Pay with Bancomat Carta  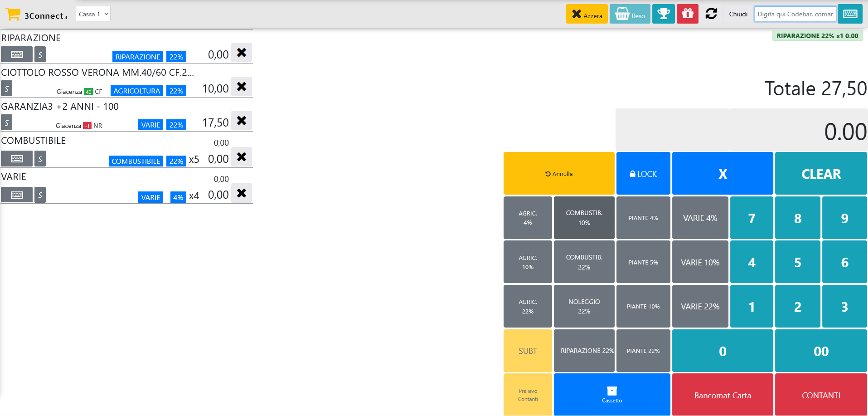(723, 395)
